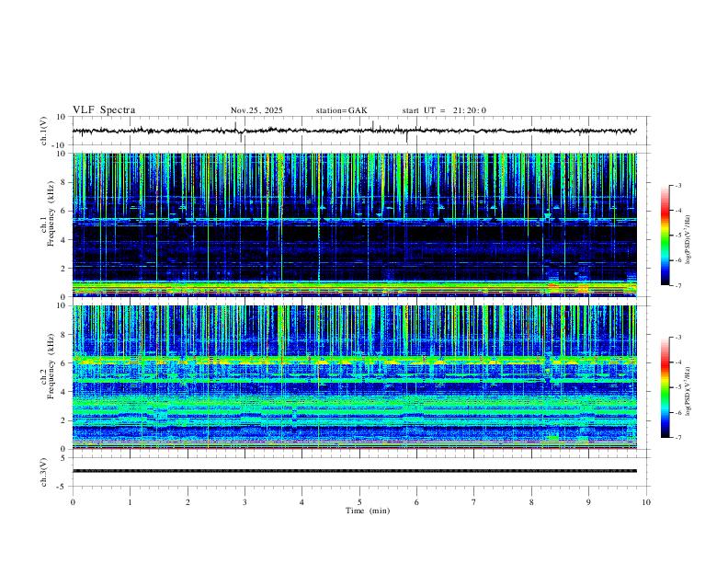Screen dimensions: 728x563
Task: Click the 'Time (min)' axis label
Action: (x=368, y=511)
